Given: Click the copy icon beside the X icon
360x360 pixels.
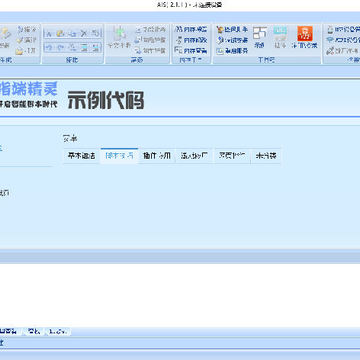Looking at the screenshot, I should tap(72, 33).
